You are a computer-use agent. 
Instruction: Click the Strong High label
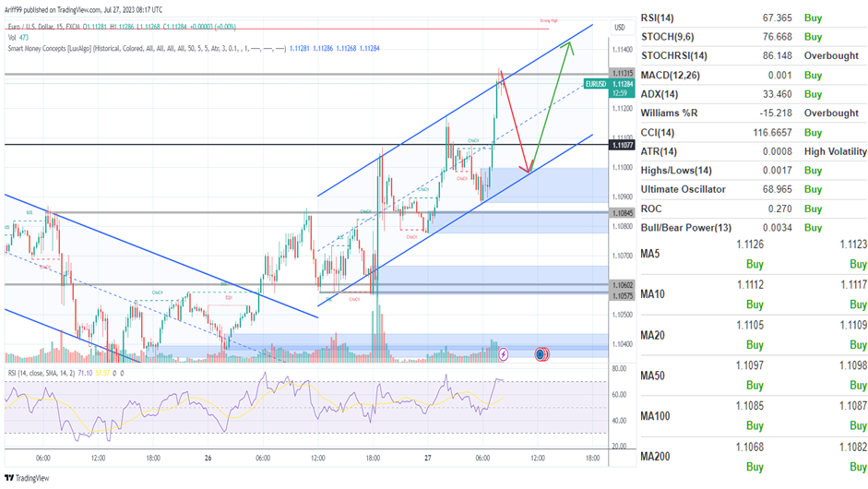coord(550,20)
